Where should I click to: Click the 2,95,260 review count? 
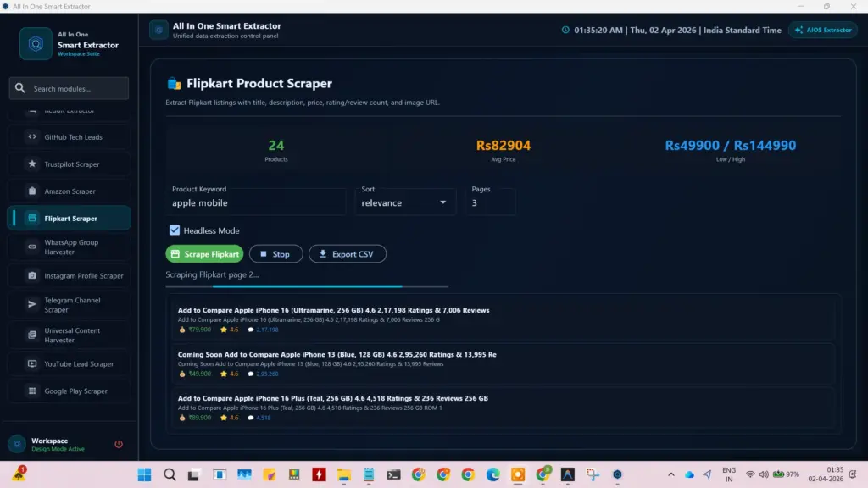(x=267, y=374)
